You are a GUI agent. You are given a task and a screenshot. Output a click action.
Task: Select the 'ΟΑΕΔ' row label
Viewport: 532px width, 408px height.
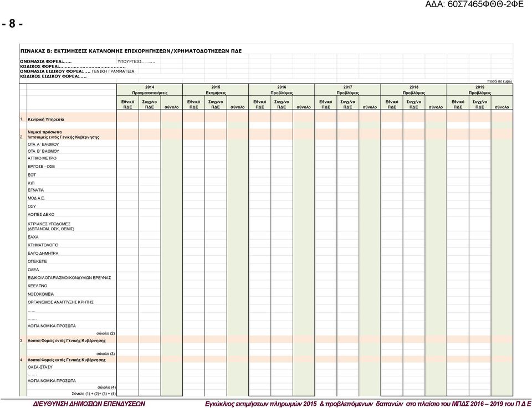click(33, 270)
